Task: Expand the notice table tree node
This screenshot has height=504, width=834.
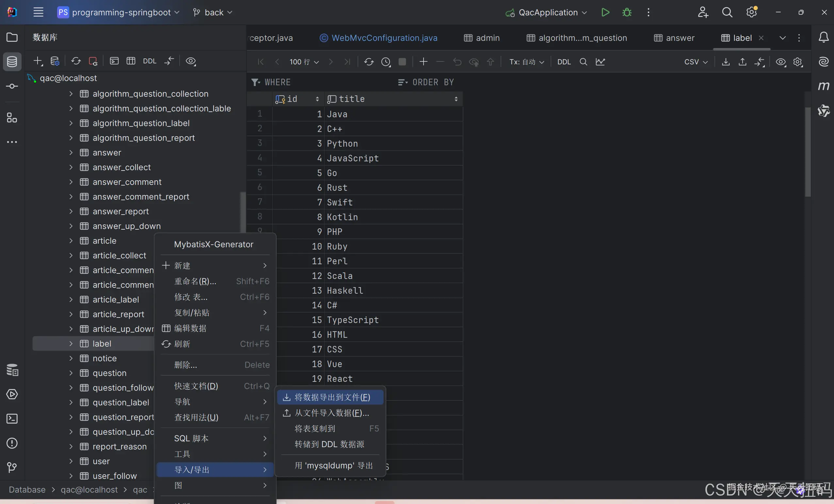Action: click(x=71, y=358)
